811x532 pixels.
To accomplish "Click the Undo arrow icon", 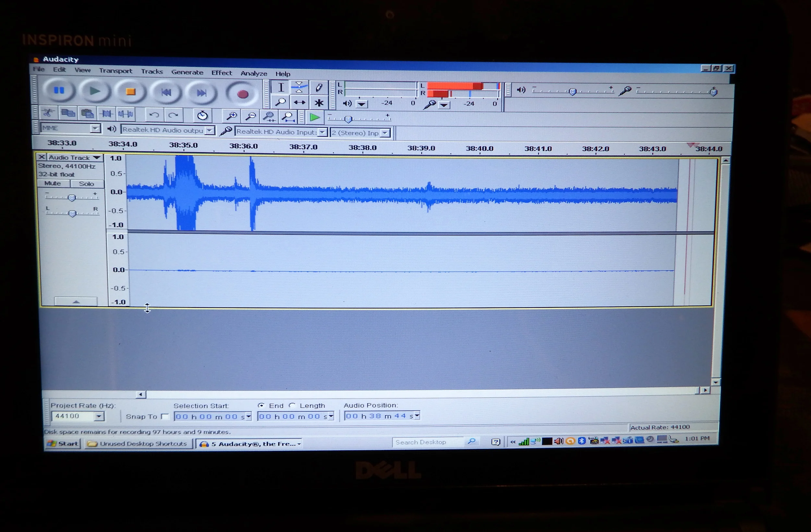I will pyautogui.click(x=154, y=115).
